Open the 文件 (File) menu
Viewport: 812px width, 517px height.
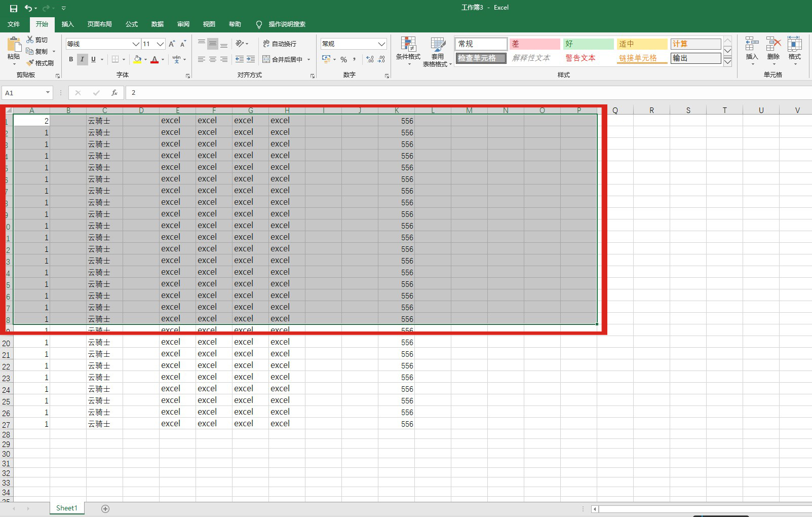14,24
